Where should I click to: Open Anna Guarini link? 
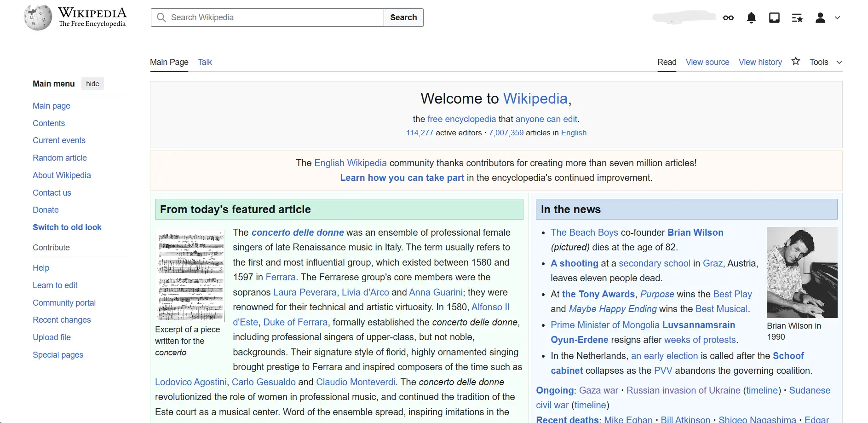tap(436, 292)
